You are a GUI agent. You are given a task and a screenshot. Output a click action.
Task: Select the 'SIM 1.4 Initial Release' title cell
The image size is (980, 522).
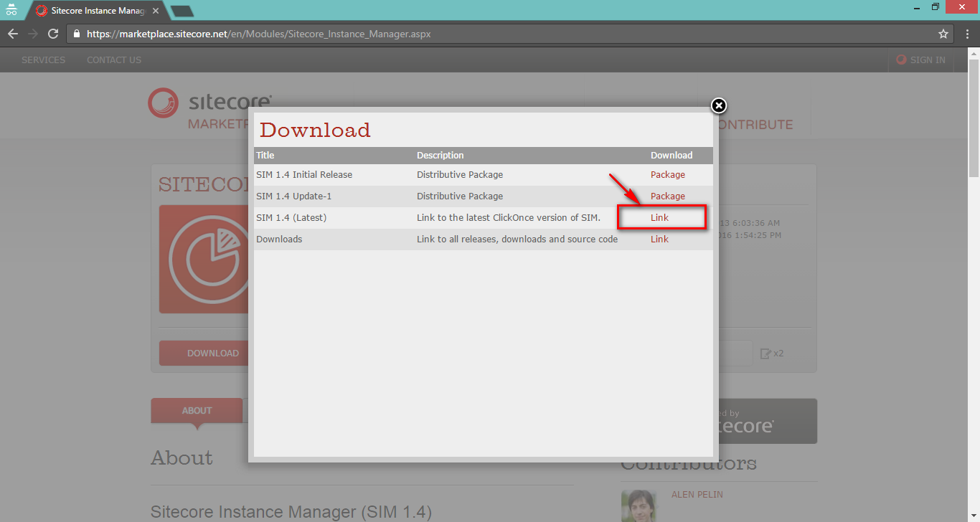pyautogui.click(x=304, y=175)
